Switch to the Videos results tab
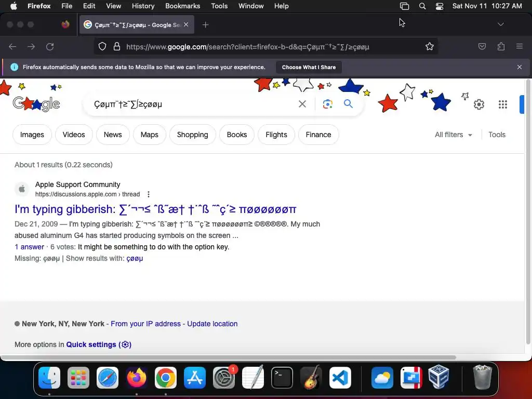This screenshot has height=399, width=532. [74, 135]
